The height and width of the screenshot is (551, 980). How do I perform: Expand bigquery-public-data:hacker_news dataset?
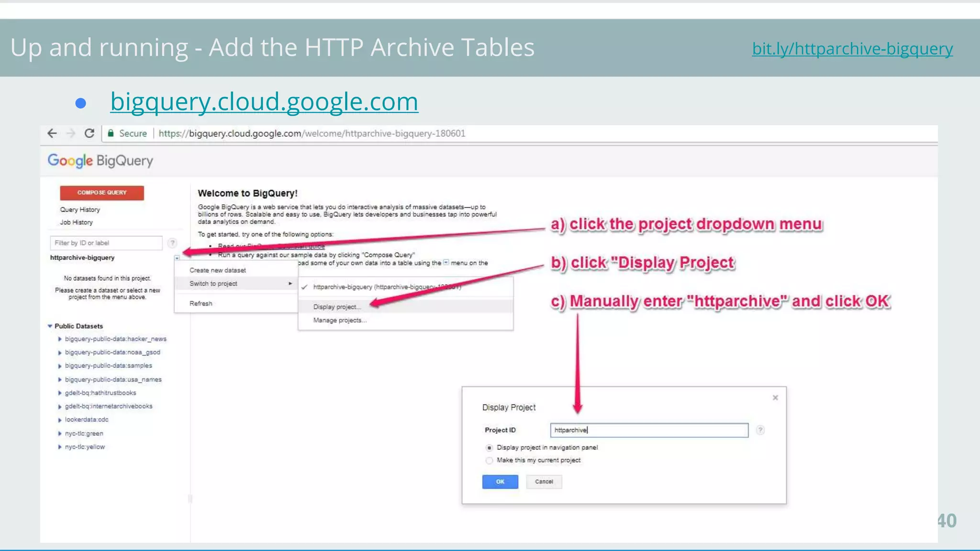coord(60,339)
